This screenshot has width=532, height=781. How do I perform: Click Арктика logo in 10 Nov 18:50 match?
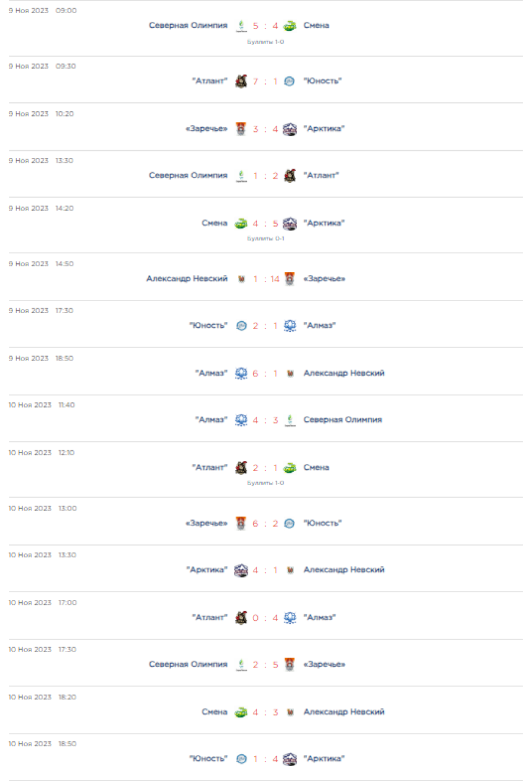click(290, 759)
